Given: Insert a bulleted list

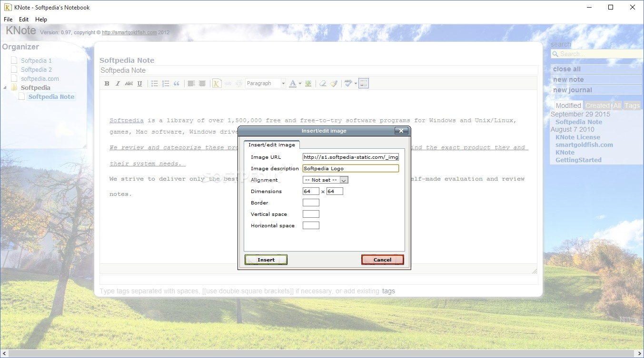Looking at the screenshot, I should 155,84.
